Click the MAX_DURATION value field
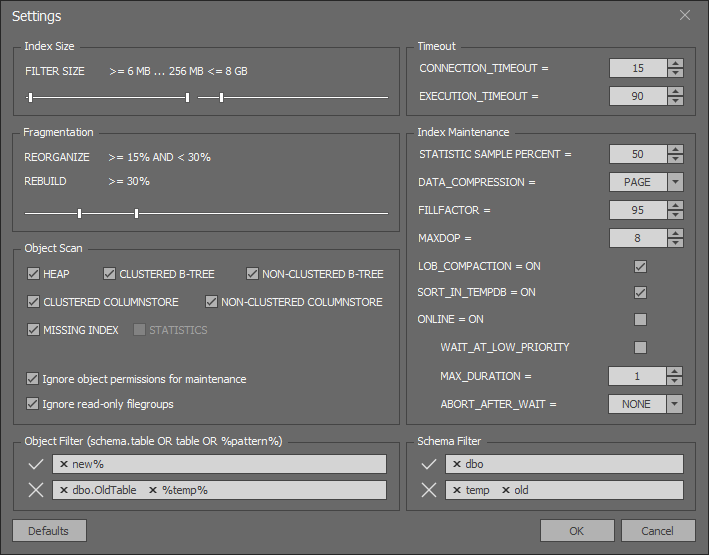Viewport: 709px width, 555px height. (637, 376)
